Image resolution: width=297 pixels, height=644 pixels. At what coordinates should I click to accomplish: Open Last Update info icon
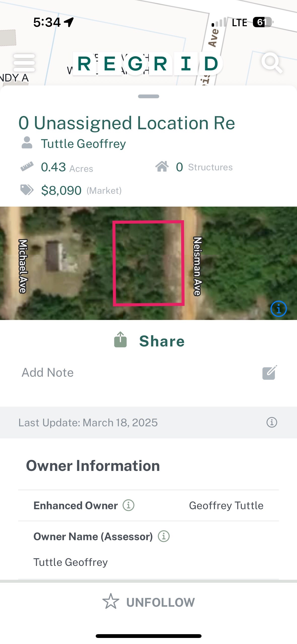(x=272, y=422)
